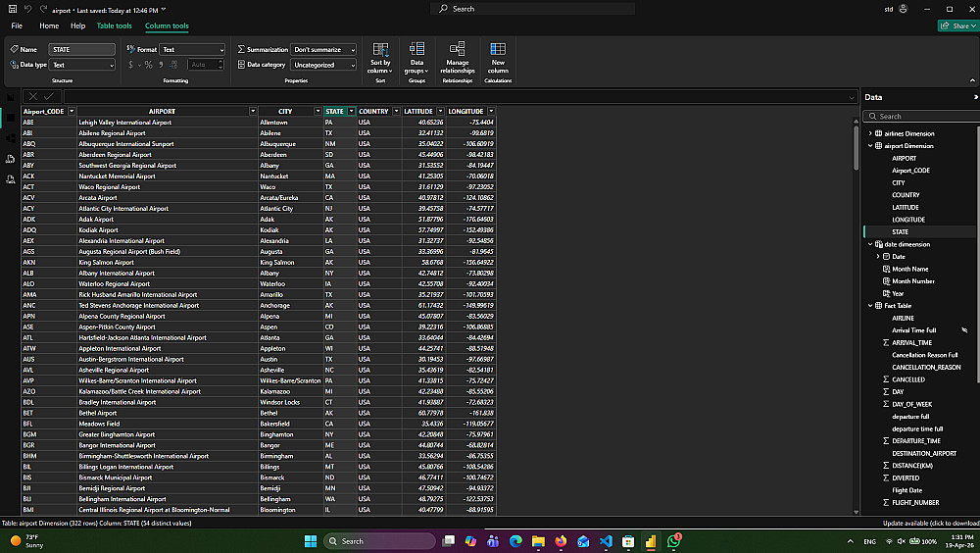Open Sort by column menu
Viewport: 980px width, 553px height.
click(x=380, y=58)
